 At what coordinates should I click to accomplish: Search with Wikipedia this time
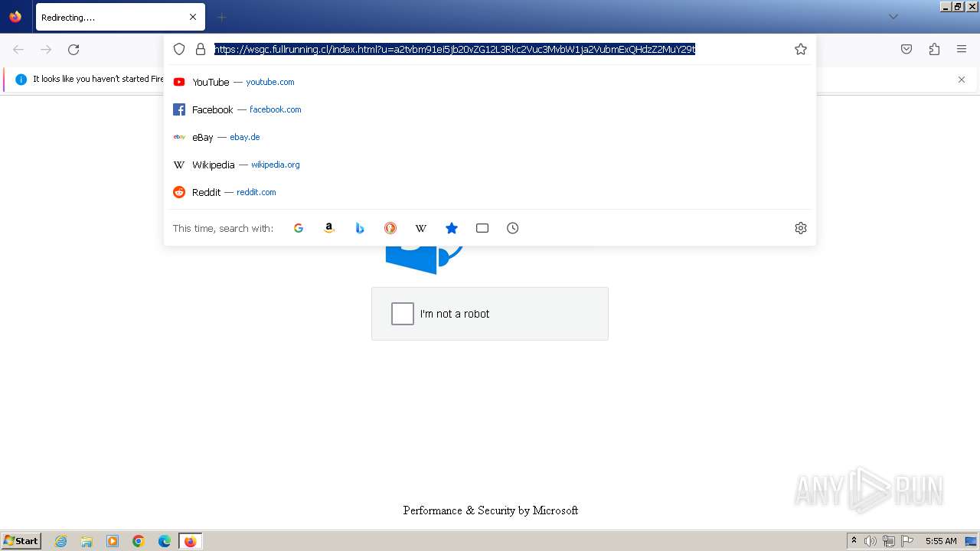click(x=421, y=228)
